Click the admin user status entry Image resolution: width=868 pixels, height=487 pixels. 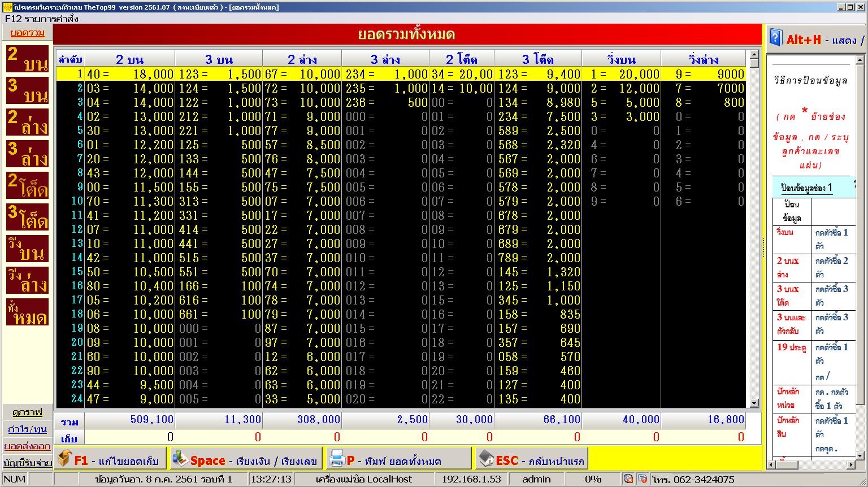tap(536, 479)
